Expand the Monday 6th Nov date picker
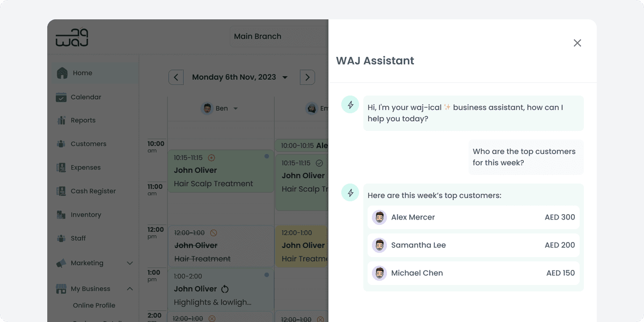The height and width of the screenshot is (322, 644). click(x=285, y=77)
